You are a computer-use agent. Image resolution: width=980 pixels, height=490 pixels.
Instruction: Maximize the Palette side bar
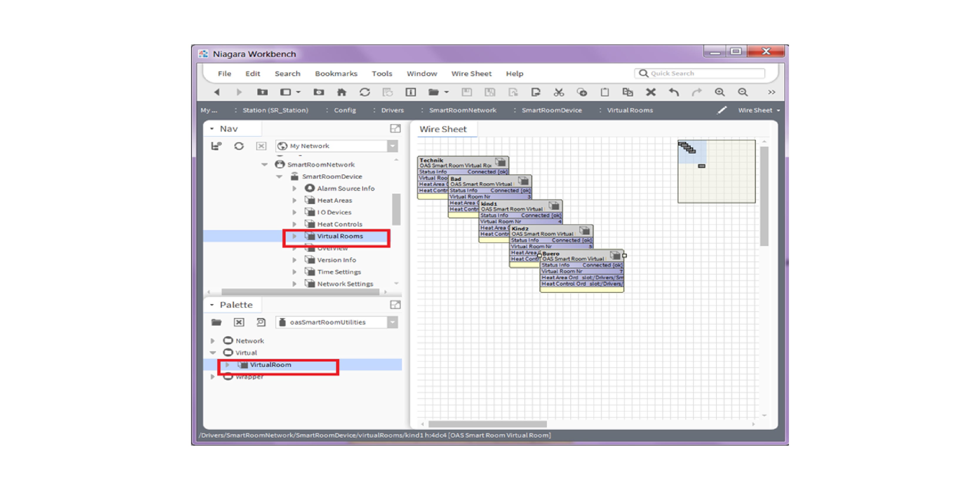[x=395, y=305]
